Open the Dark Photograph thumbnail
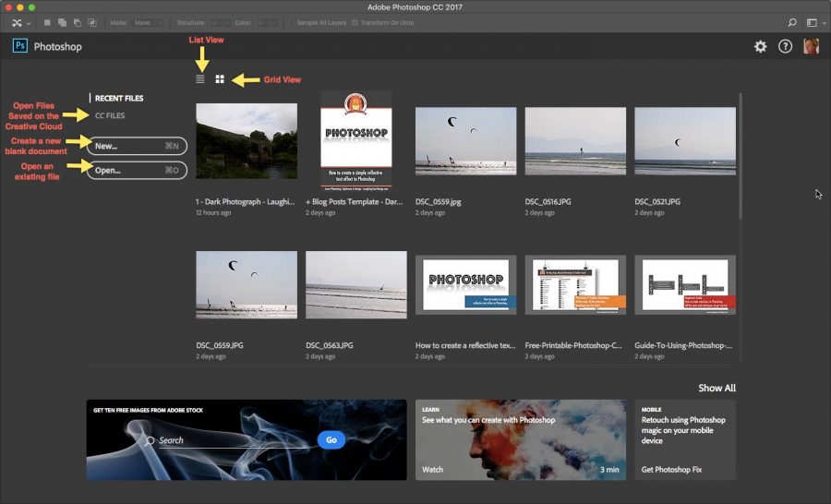The height and width of the screenshot is (504, 831). pos(247,141)
